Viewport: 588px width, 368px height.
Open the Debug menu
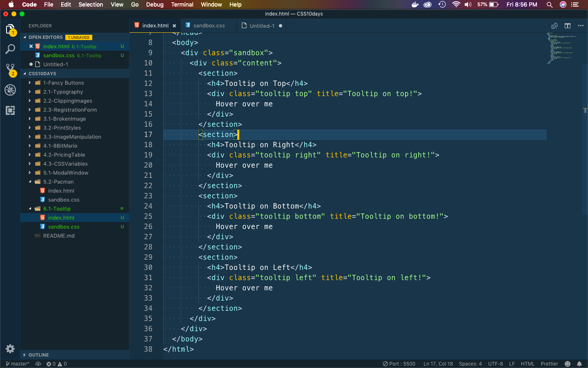pos(155,4)
